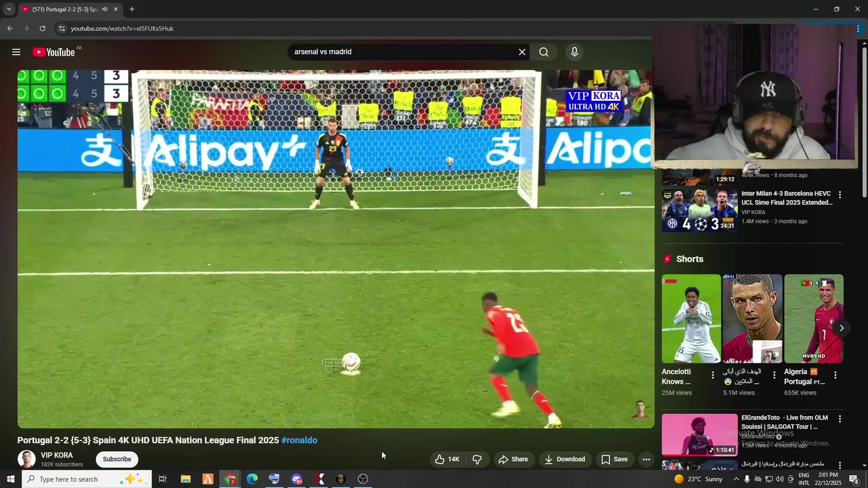Open Task View from the taskbar
Image resolution: width=868 pixels, height=488 pixels.
tap(163, 479)
